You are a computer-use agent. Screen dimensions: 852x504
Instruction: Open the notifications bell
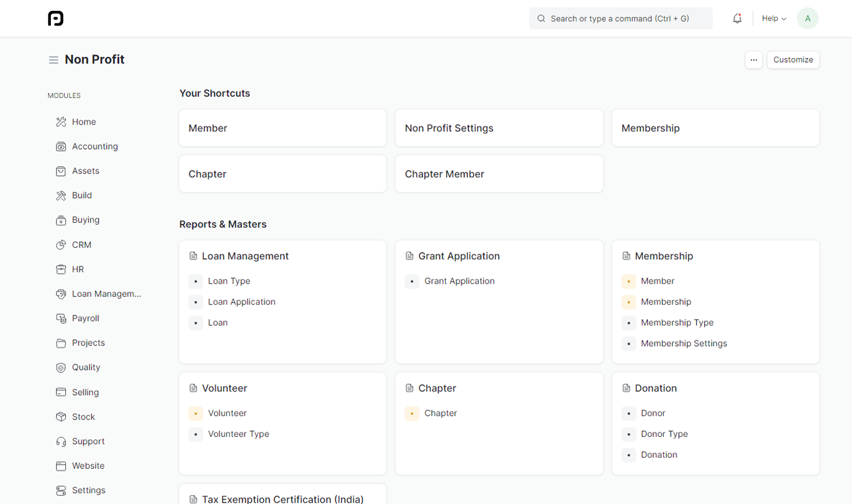point(737,19)
